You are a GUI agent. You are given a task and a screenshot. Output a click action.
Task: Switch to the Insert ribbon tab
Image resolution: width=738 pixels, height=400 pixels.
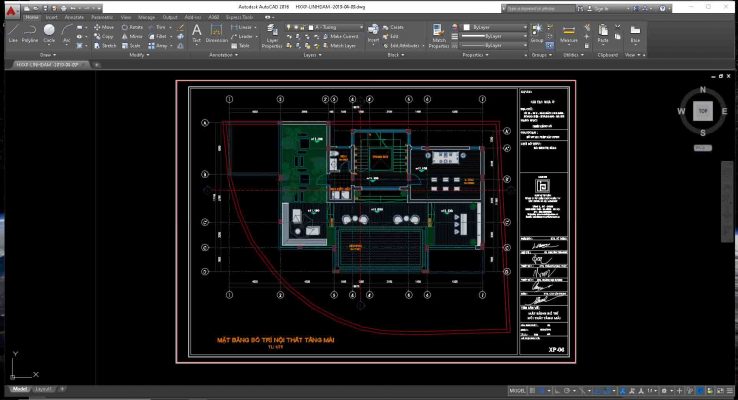pyautogui.click(x=51, y=17)
